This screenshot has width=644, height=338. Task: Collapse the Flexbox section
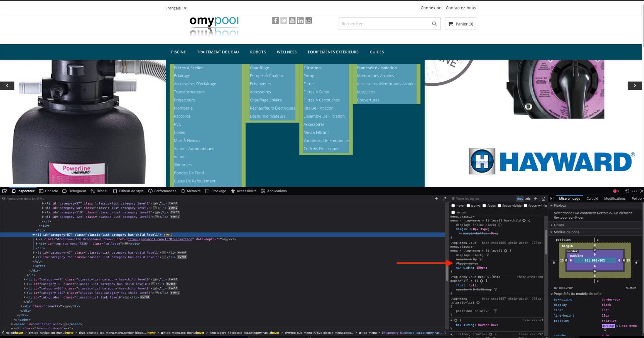pyautogui.click(x=559, y=206)
